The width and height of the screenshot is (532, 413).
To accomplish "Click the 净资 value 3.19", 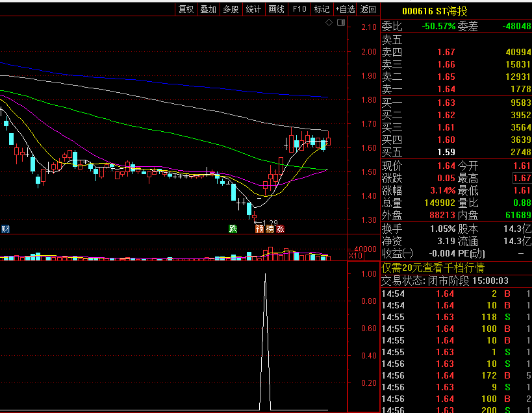I will pos(446,242).
